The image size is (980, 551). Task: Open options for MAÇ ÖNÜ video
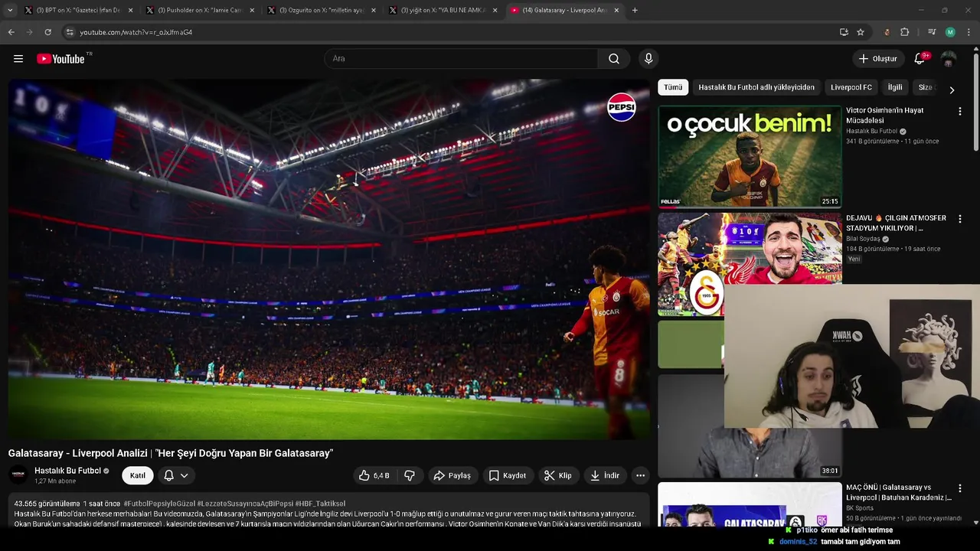click(x=959, y=489)
